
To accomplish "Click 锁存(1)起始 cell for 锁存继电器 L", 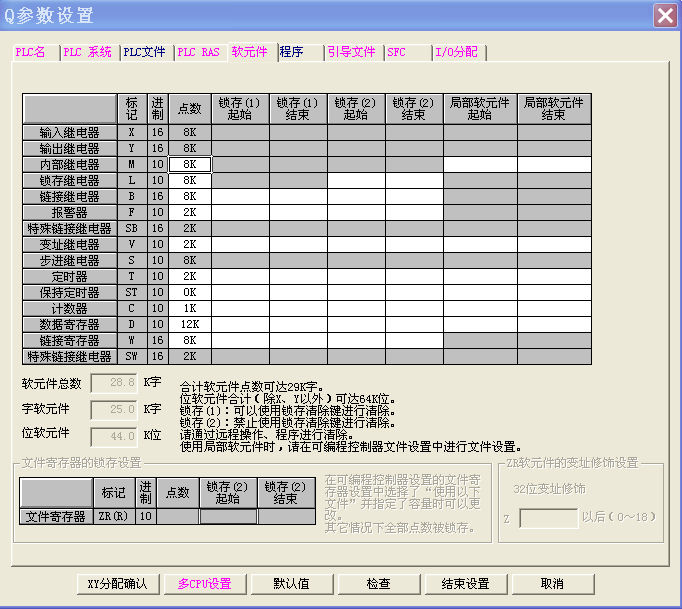I will point(240,181).
